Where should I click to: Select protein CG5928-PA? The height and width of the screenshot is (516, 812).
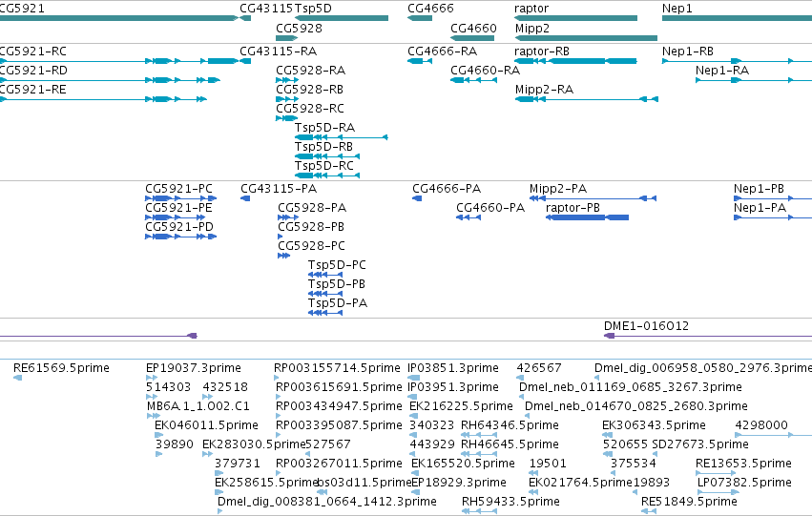pyautogui.click(x=288, y=217)
